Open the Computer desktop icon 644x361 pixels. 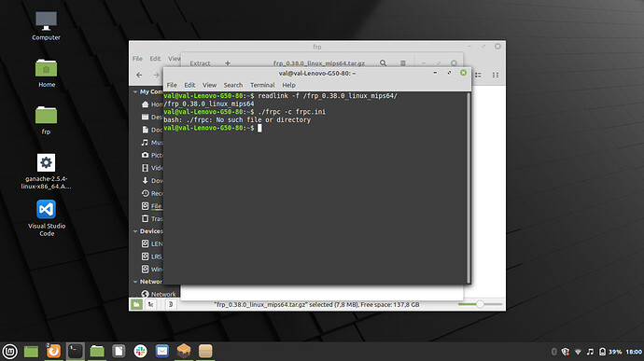click(x=46, y=26)
